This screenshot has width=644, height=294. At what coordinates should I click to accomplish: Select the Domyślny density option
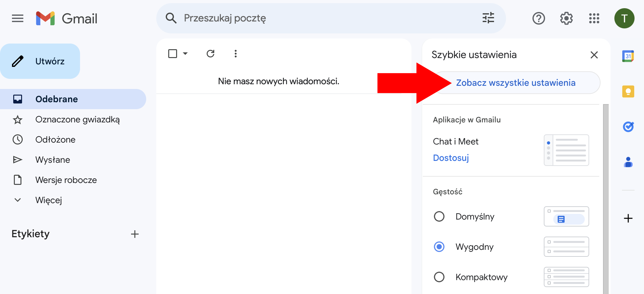pos(439,216)
